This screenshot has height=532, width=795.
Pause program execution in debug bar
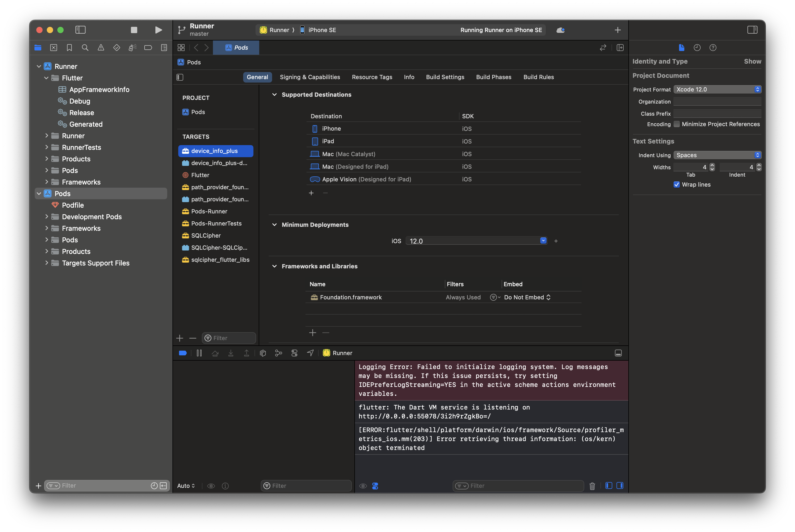[199, 353]
